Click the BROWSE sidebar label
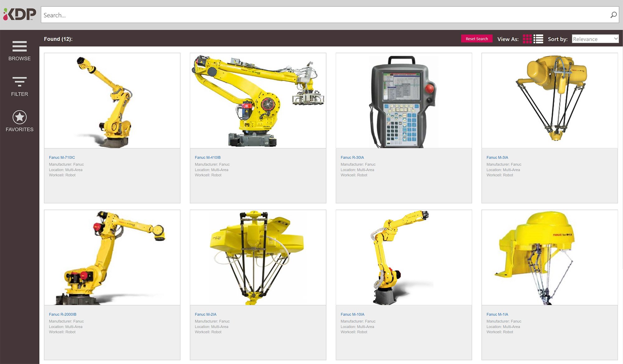The height and width of the screenshot is (364, 623). pos(20,59)
